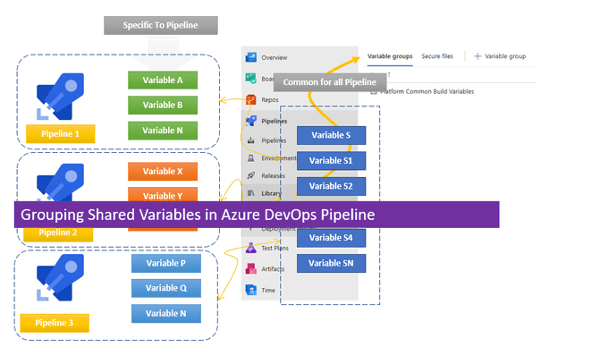Screen dimensions: 608x364
Task: Click the yellow Pipeline 1 label
Action: coord(61,134)
